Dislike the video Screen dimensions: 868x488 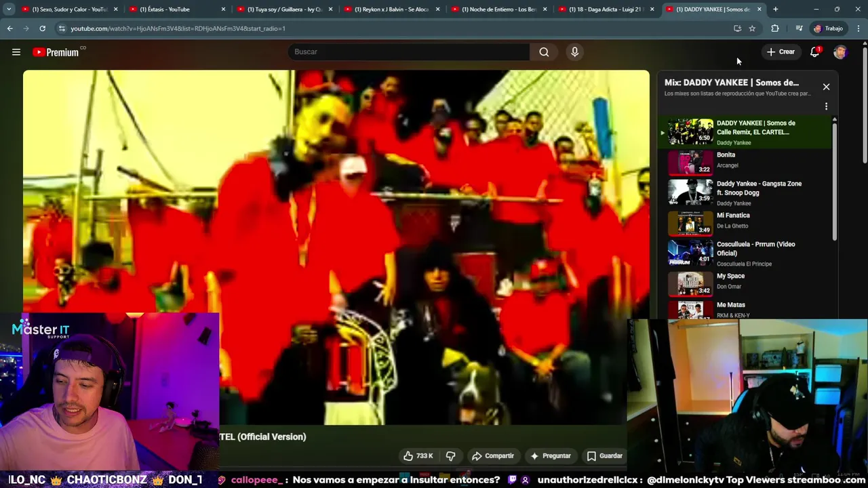(x=451, y=455)
